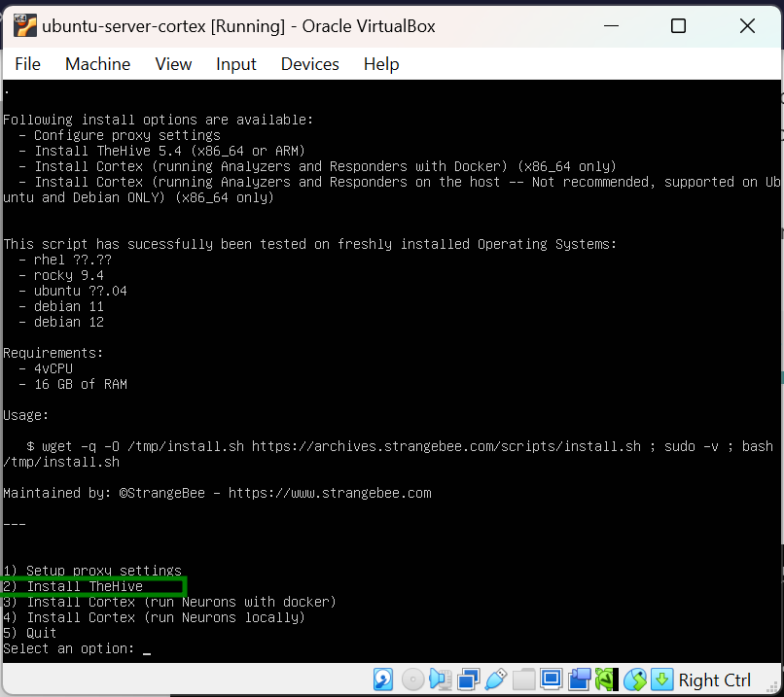Open the Machine menu
Viewport: 784px width, 697px height.
[x=97, y=64]
